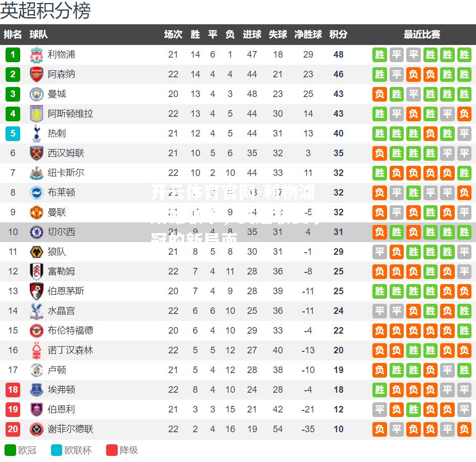Click the Tottenham cockerel crest icon

(x=36, y=133)
